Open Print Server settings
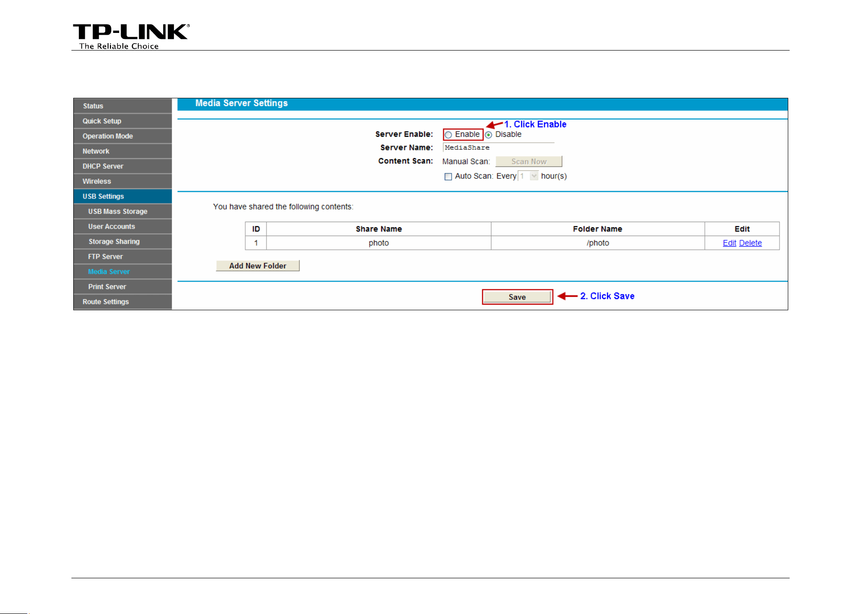The image size is (868, 614). click(123, 287)
